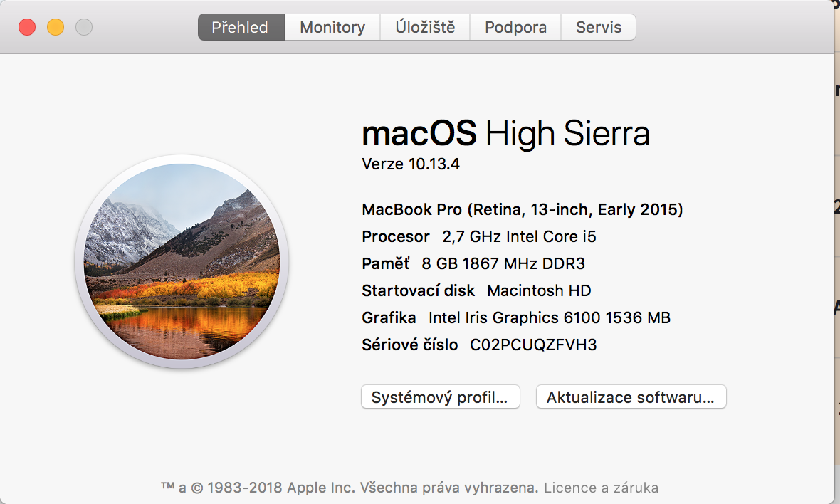Click Aktualizace softwaru button
Viewport: 840px width, 504px height.
[x=631, y=397]
